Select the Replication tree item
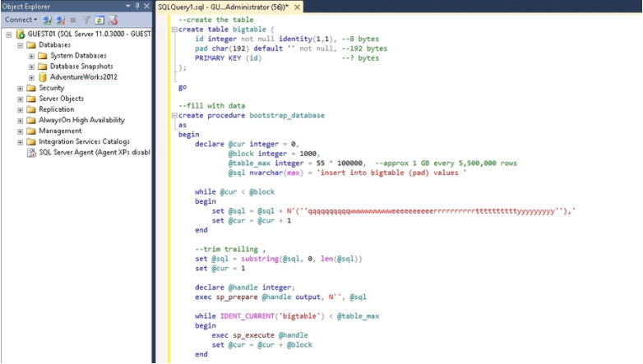This screenshot has height=364, width=643. [x=57, y=109]
